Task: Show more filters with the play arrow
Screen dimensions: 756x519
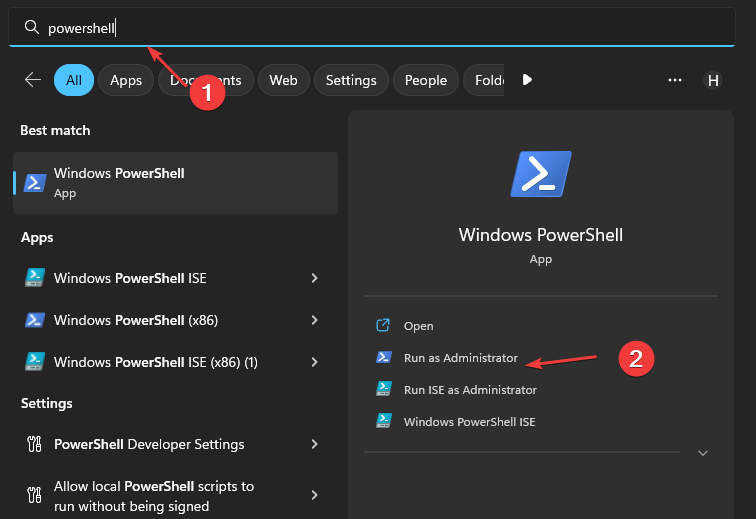Action: point(527,80)
